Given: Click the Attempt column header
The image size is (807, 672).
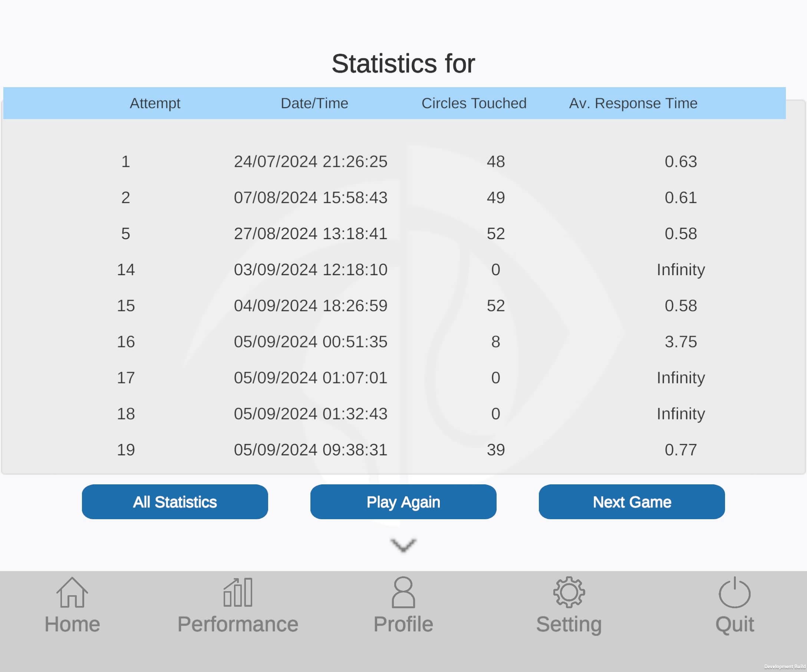Looking at the screenshot, I should pos(155,103).
